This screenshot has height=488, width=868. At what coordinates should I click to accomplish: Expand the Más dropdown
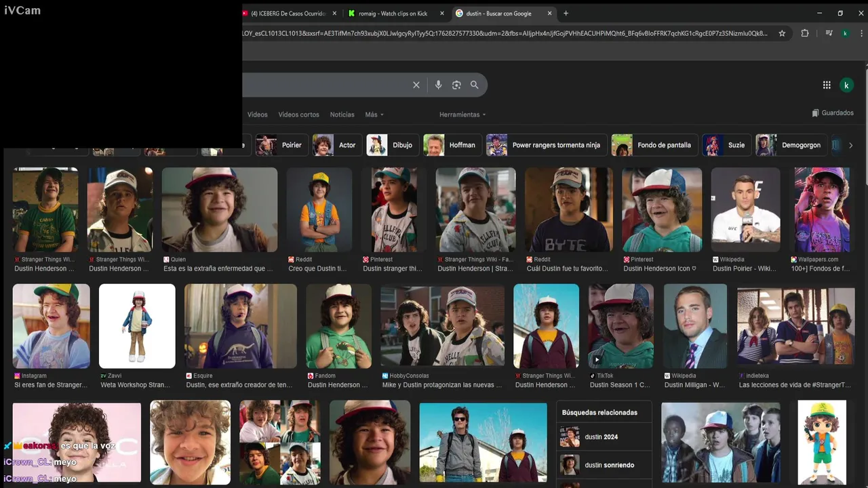[374, 115]
